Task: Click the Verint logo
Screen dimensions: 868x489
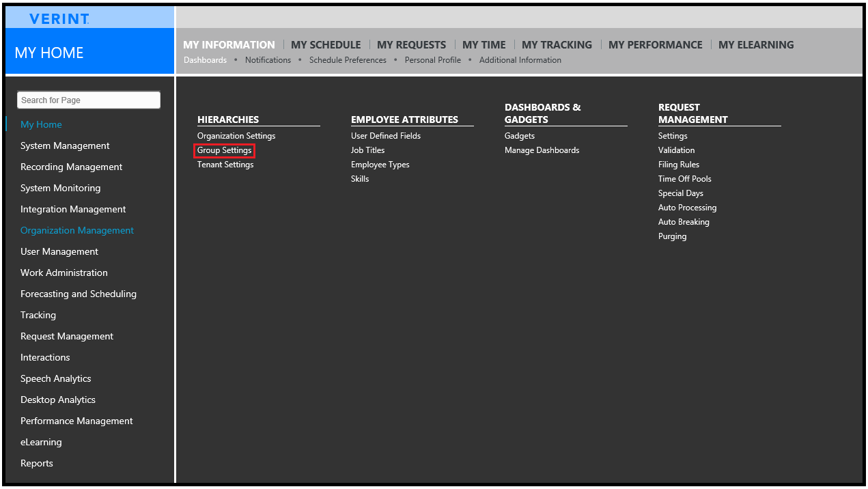Action: pyautogui.click(x=59, y=19)
